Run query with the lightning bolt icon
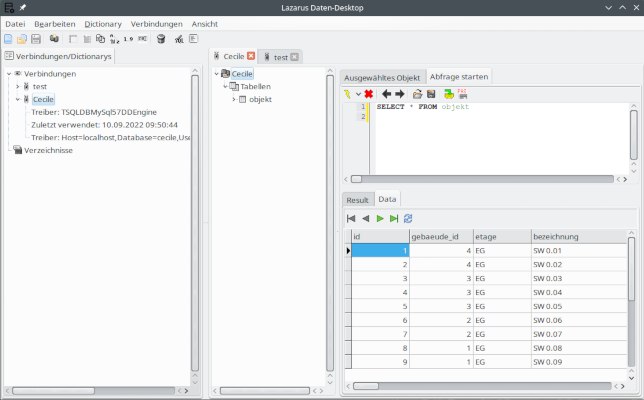The width and height of the screenshot is (644, 400). 348,94
